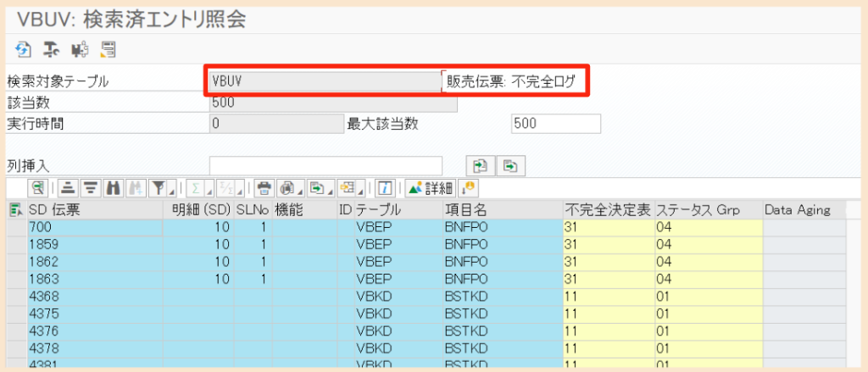Click the 不完全決定表 column header

(x=609, y=210)
